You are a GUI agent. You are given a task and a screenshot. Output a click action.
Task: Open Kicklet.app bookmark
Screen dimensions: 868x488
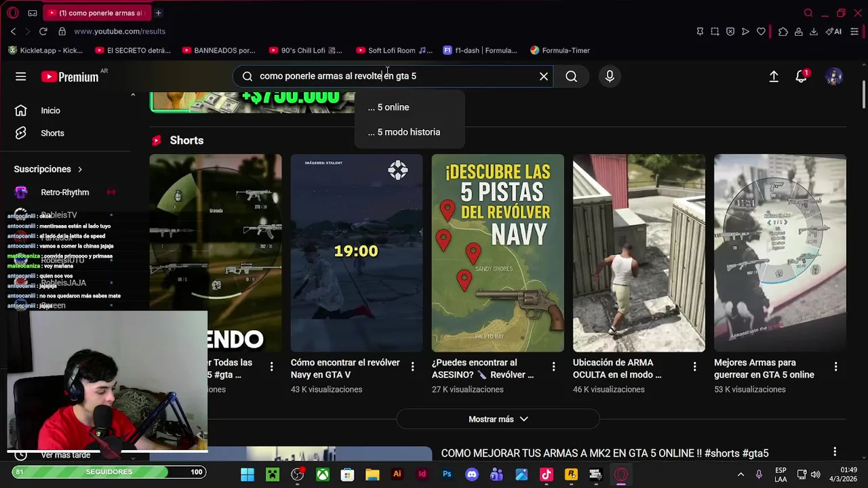click(45, 50)
